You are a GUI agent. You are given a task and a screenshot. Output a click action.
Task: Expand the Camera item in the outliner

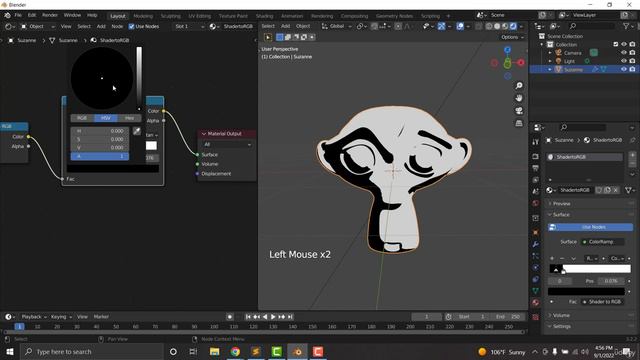pyautogui.click(x=550, y=53)
